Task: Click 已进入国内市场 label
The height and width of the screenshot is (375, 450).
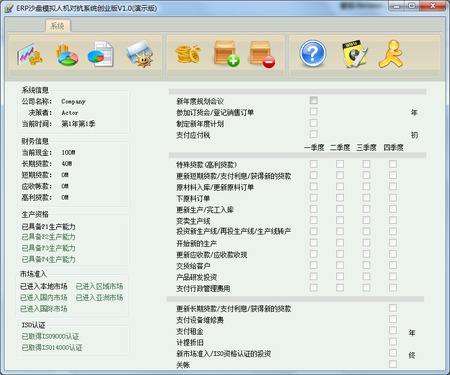Action: coord(44,297)
